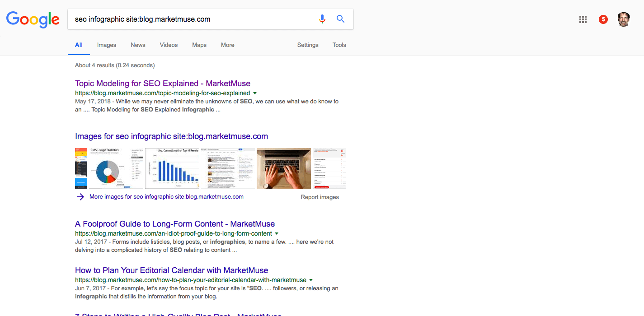
Task: Open the Avg. Content Length bar chart thumbnail
Action: (172, 168)
